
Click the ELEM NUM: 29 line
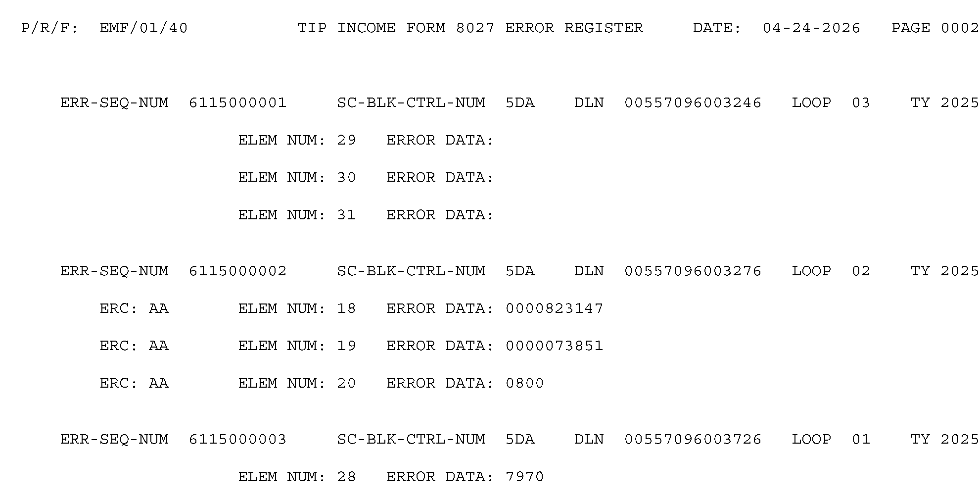(297, 141)
